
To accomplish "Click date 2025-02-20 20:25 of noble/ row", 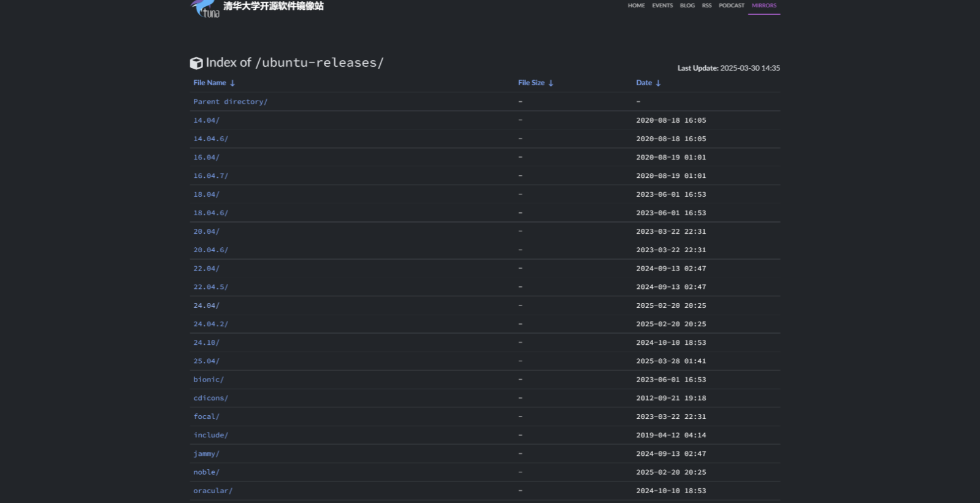I will pos(671,472).
